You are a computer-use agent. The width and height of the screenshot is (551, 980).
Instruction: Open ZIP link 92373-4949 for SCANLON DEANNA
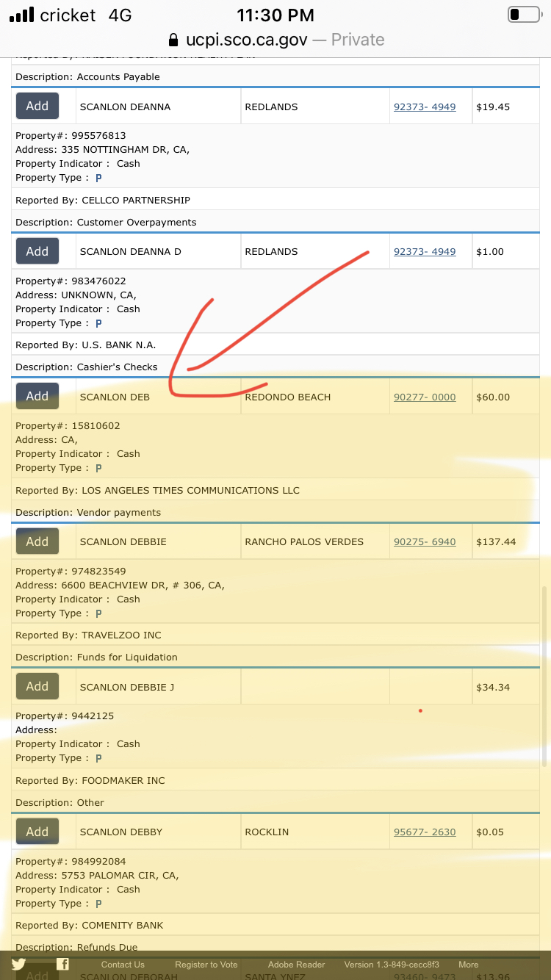pos(425,107)
